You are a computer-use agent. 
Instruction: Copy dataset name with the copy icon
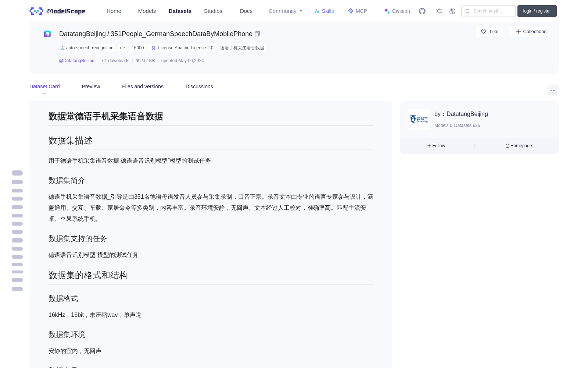click(257, 34)
